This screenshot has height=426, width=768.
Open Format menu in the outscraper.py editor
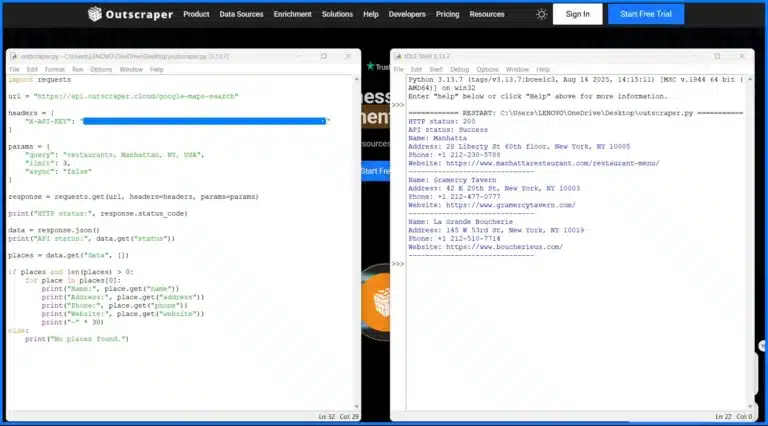click(x=54, y=70)
